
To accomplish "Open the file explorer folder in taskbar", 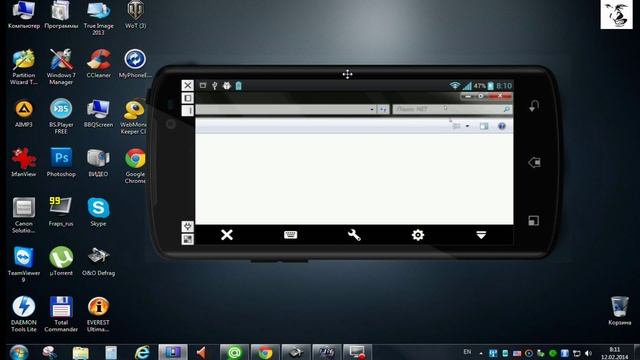I will pos(80,352).
